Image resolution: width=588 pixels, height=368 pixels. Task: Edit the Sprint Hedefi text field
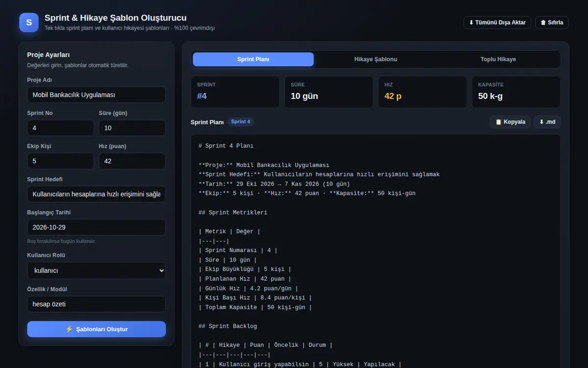[x=97, y=194]
